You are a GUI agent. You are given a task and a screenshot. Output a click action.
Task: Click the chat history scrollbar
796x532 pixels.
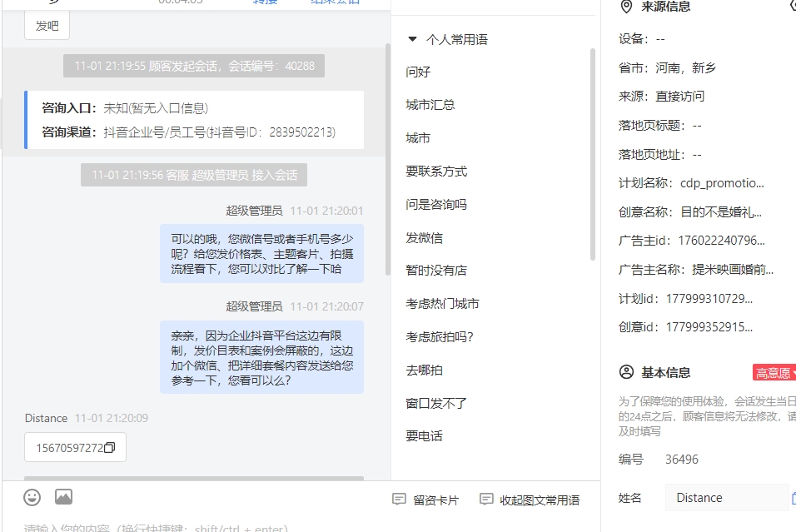click(388, 159)
